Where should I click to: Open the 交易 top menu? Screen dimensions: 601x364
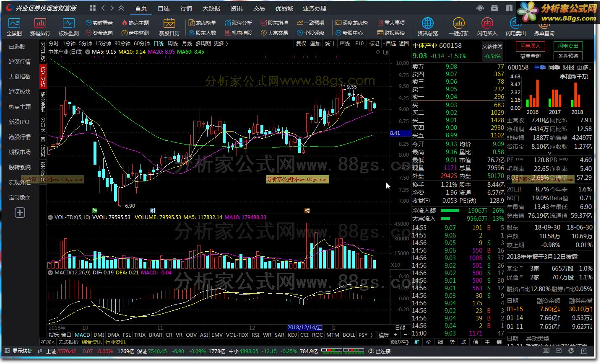pyautogui.click(x=259, y=8)
